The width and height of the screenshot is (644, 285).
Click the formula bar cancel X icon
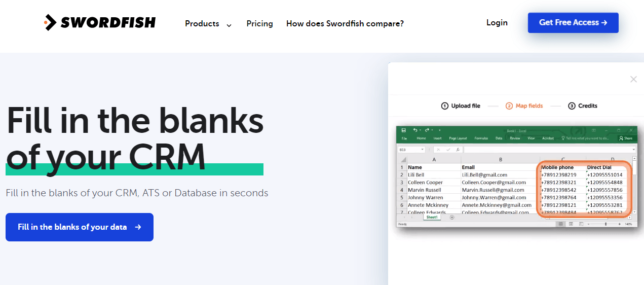pyautogui.click(x=438, y=150)
